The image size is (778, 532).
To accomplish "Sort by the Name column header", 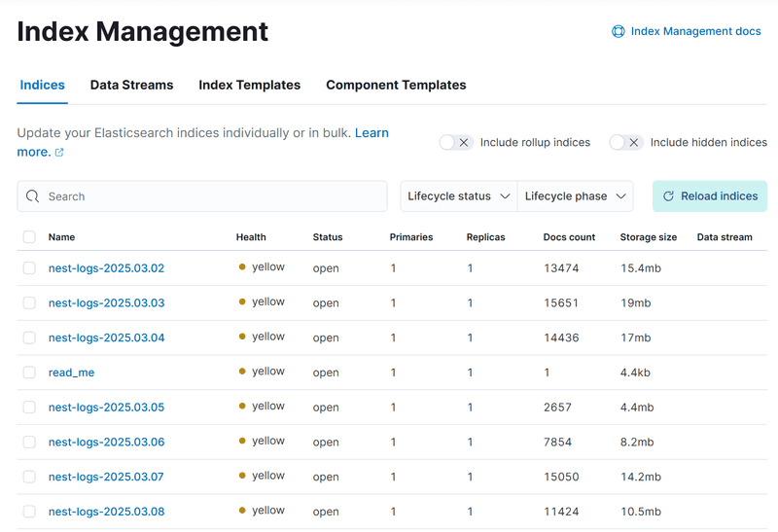I will (x=61, y=237).
